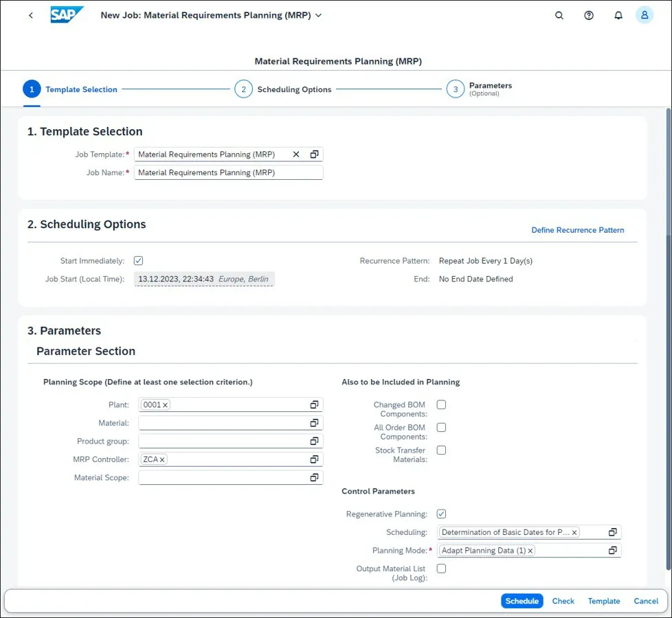Click the SAP logo
The width and height of the screenshot is (672, 618).
click(67, 15)
